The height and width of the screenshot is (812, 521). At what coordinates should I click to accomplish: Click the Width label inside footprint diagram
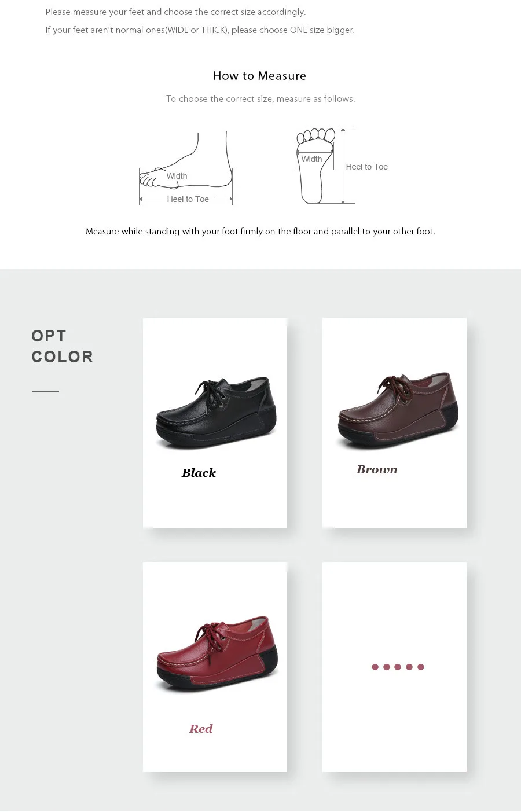pyautogui.click(x=311, y=159)
